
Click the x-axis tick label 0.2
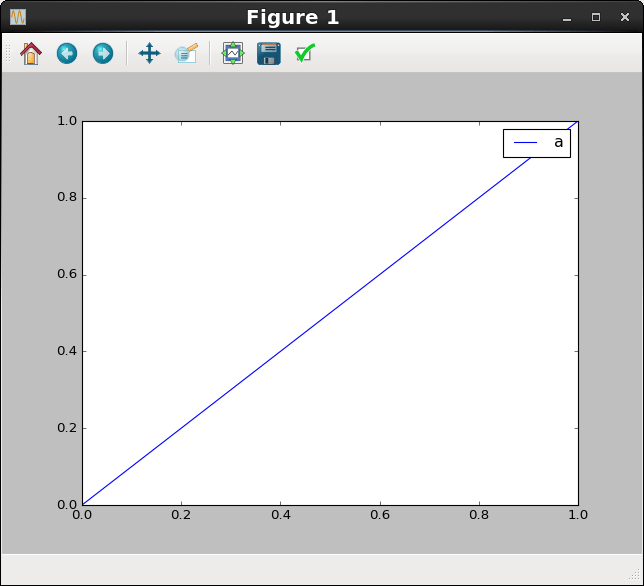tap(181, 515)
